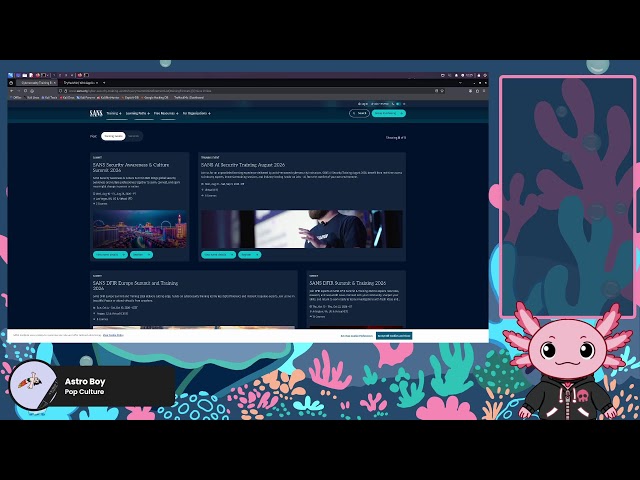This screenshot has width=640, height=480.
Task: Accept all cookies in the banner
Action: (x=394, y=336)
